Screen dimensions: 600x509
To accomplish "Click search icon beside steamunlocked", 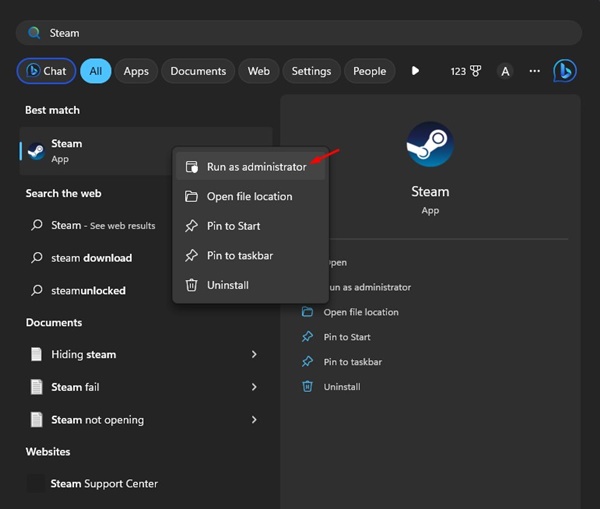I will coord(37,290).
